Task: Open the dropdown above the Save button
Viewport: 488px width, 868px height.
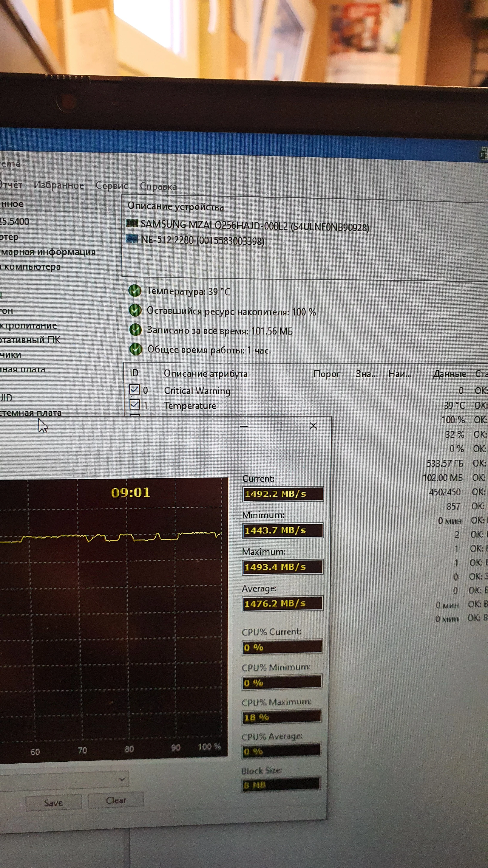Action: pos(122,779)
